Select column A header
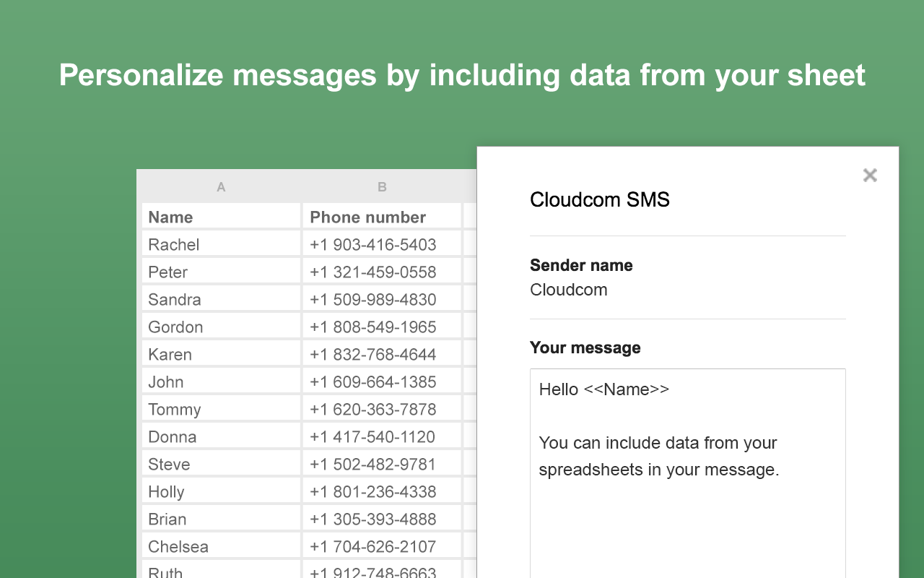This screenshot has width=924, height=578. 221,187
